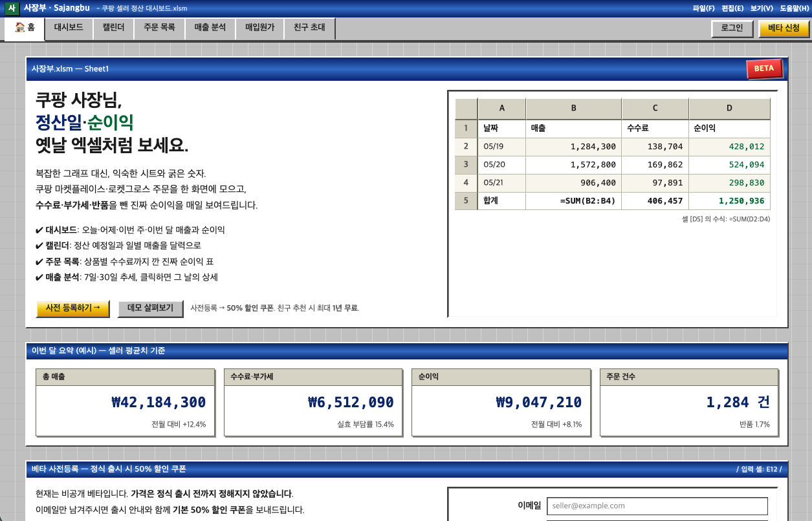Go to the 매출 분석 tab
Viewport: 812px width, 521px height.
(210, 28)
